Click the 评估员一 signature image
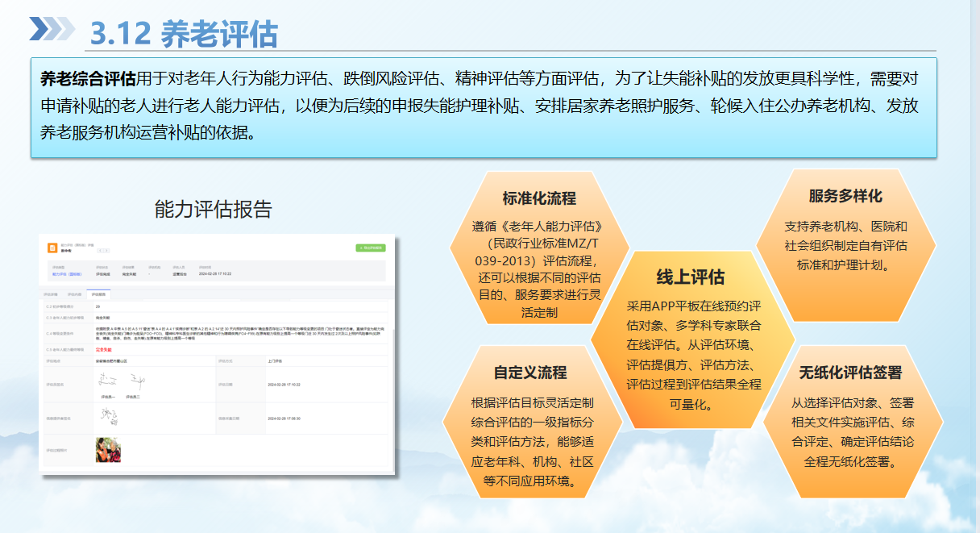The width and height of the screenshot is (980, 533). (106, 380)
